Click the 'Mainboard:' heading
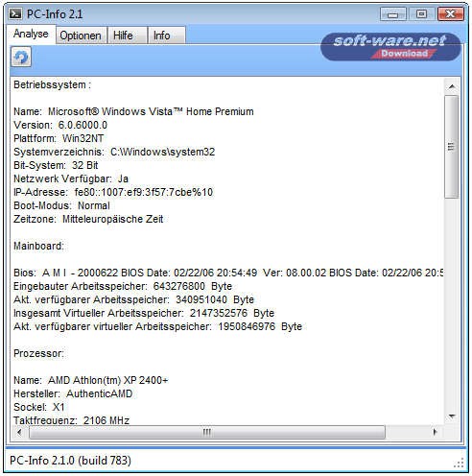Viewport: 472px width, 476px height. click(x=38, y=246)
